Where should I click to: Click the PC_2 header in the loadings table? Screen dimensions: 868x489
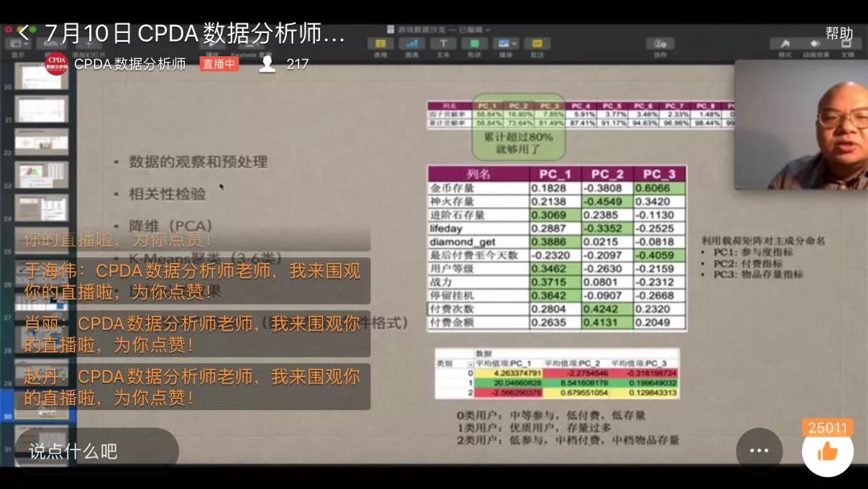[607, 174]
